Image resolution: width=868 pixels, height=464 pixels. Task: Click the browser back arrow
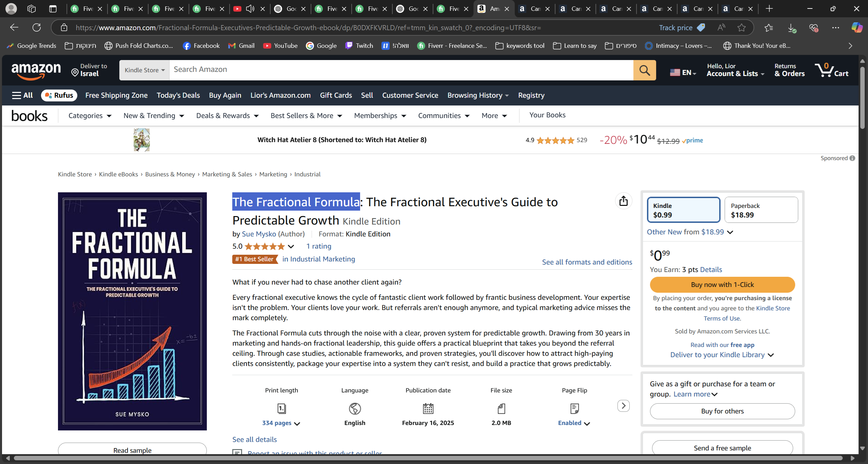14,27
